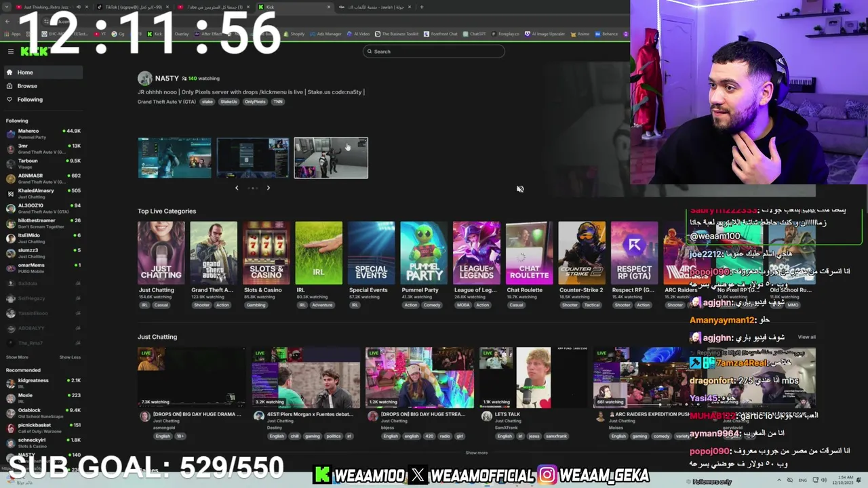
Task: Open the Behance bookmark
Action: (x=607, y=34)
